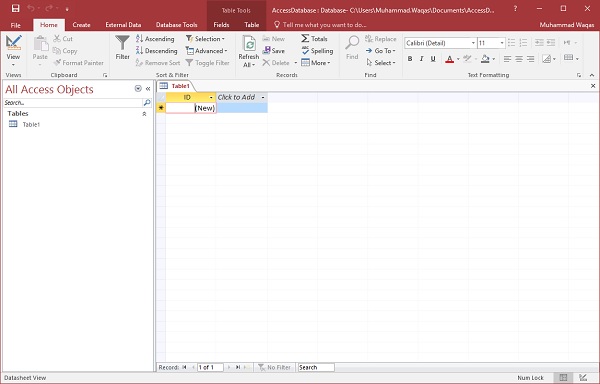
Task: Open the More button in the Records group
Action: [x=316, y=63]
